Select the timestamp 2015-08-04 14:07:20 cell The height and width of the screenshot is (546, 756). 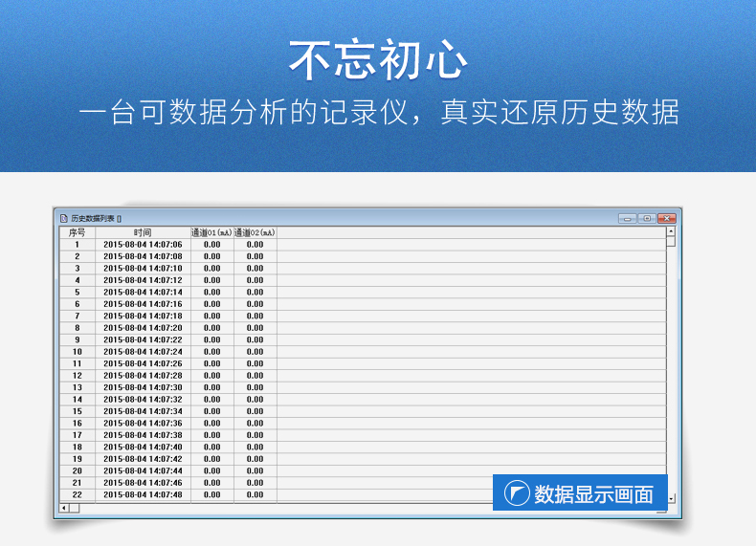[x=143, y=328]
